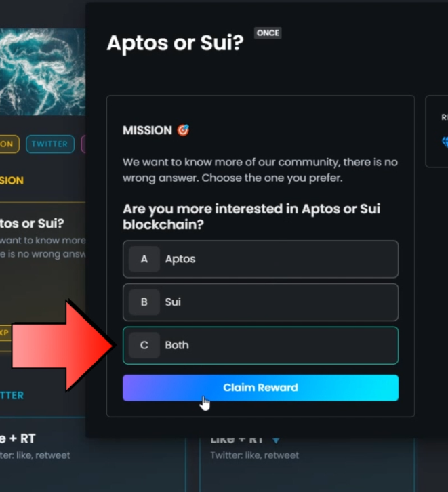The height and width of the screenshot is (492, 448).
Task: Click the yellow XP reward badge
Action: [5, 333]
